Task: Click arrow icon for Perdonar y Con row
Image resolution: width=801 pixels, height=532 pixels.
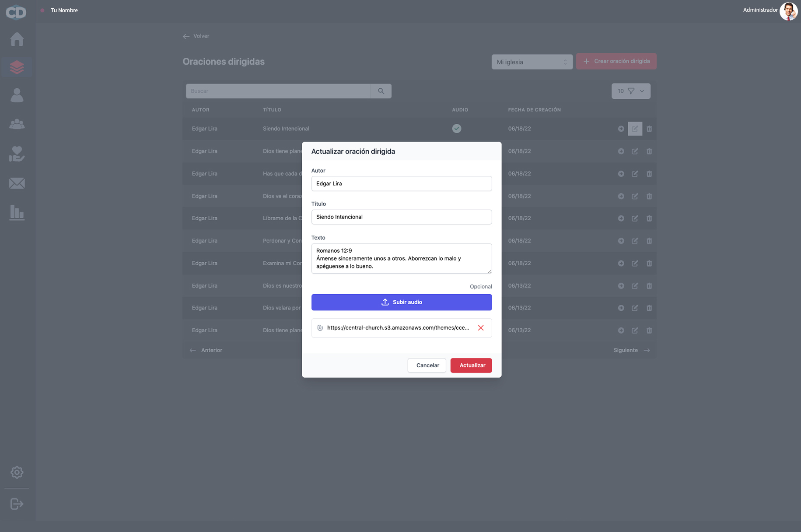Action: 621,241
